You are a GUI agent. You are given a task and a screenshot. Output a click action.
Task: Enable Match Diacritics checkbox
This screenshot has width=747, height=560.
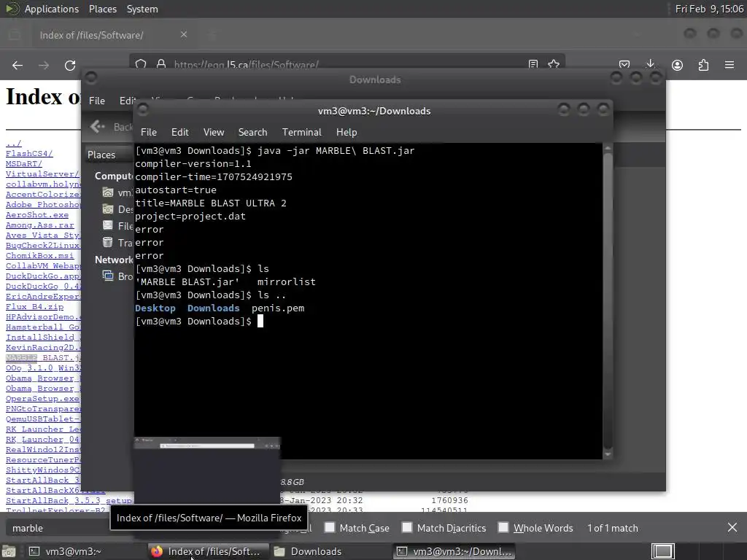click(x=407, y=527)
